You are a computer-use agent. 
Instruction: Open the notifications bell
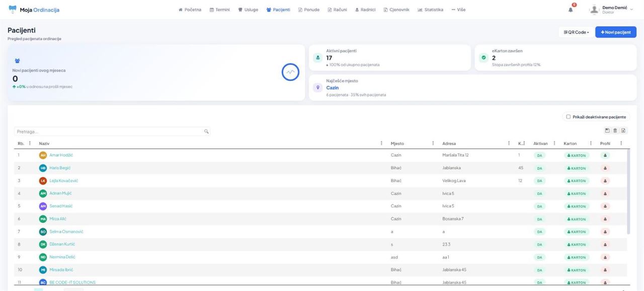571,10
